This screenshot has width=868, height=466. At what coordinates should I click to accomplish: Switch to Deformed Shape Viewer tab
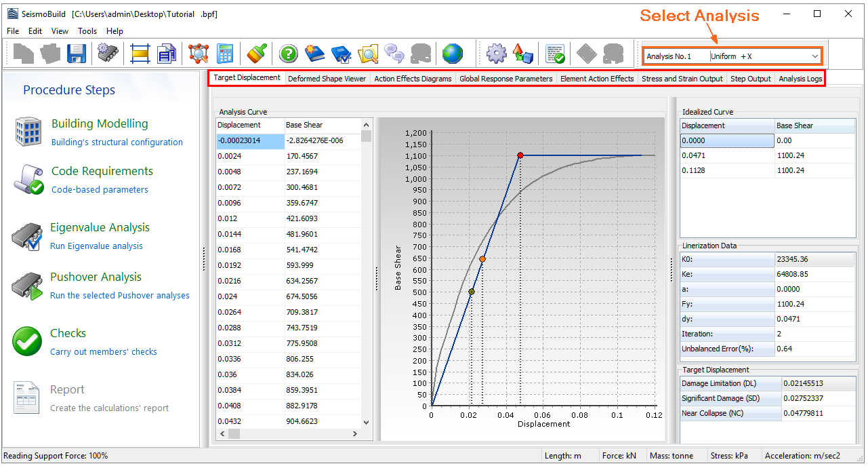(327, 79)
